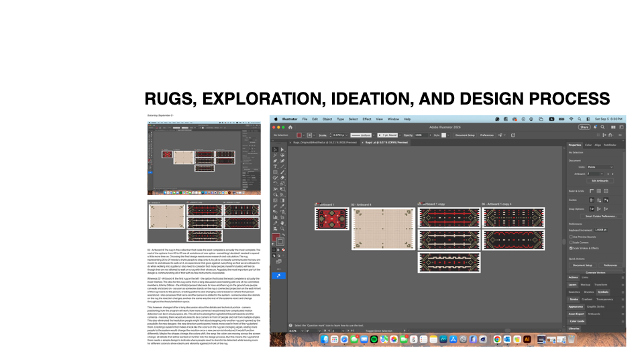Open zoom level dropdown in status bar

pyautogui.click(x=303, y=330)
